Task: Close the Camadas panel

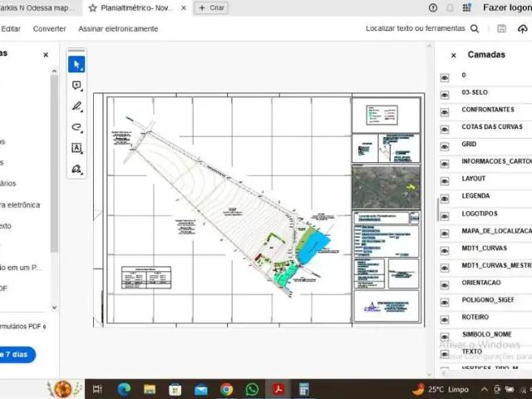Action: 454,56
